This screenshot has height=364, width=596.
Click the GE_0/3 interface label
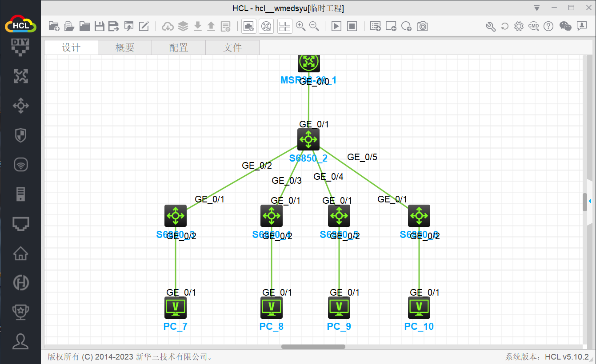(x=287, y=181)
